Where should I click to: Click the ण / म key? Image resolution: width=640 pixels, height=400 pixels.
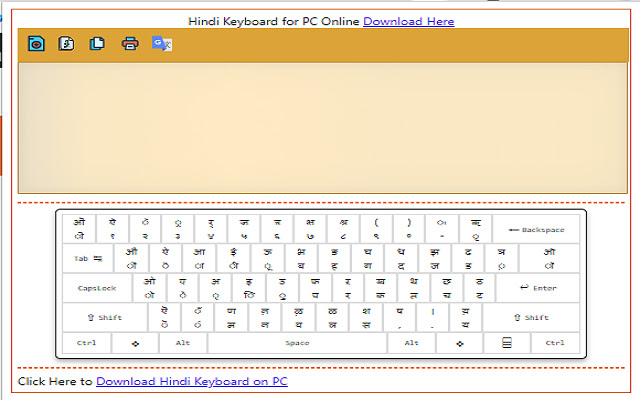click(231, 318)
